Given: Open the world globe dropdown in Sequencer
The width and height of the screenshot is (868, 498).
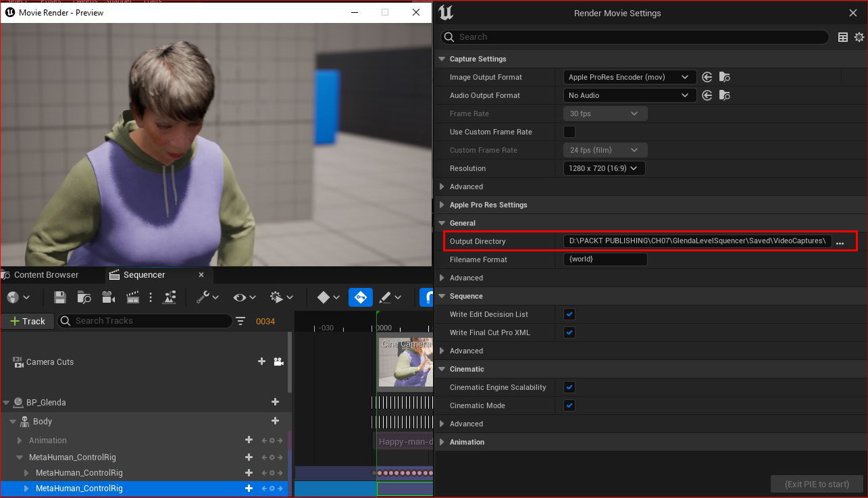Looking at the screenshot, I should [x=18, y=297].
